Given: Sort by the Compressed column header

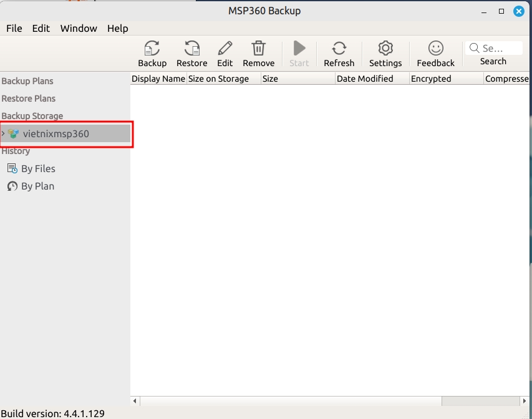Looking at the screenshot, I should tap(506, 79).
